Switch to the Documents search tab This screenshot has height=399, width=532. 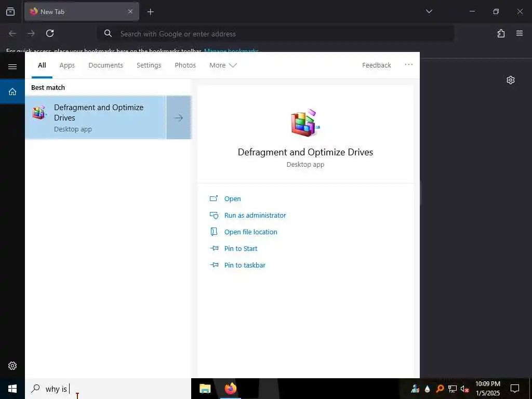pyautogui.click(x=105, y=65)
